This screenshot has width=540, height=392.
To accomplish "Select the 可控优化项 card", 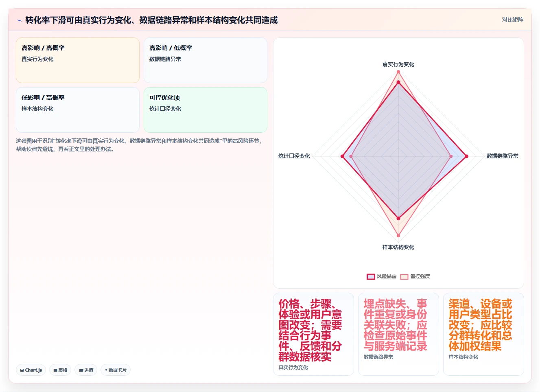I will 206,110.
